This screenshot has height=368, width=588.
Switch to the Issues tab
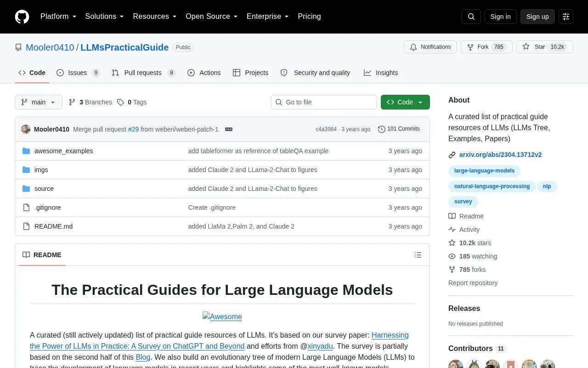pyautogui.click(x=78, y=73)
